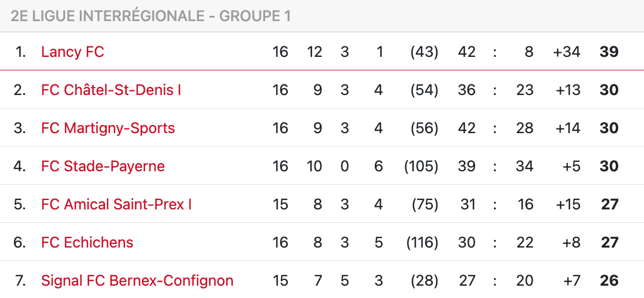Screen dimensions: 644x298
Task: Click Stade-Payerne's 10 wins value
Action: (314, 166)
